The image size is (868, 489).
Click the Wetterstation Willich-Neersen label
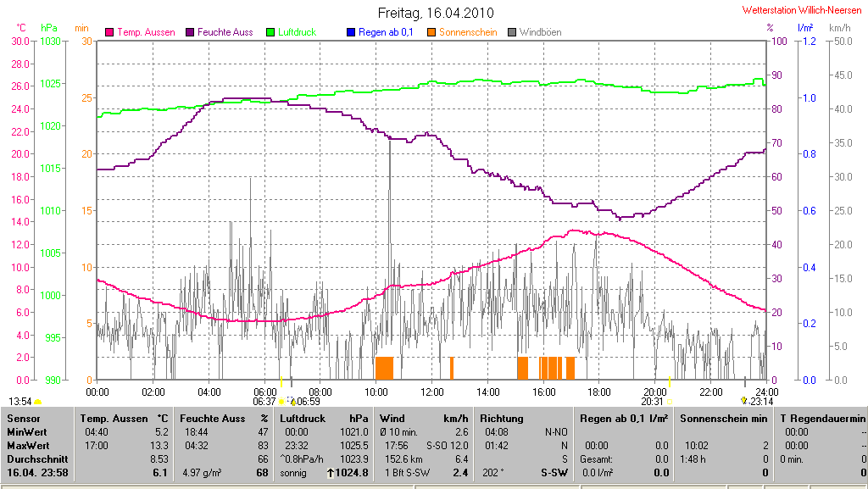pos(802,10)
